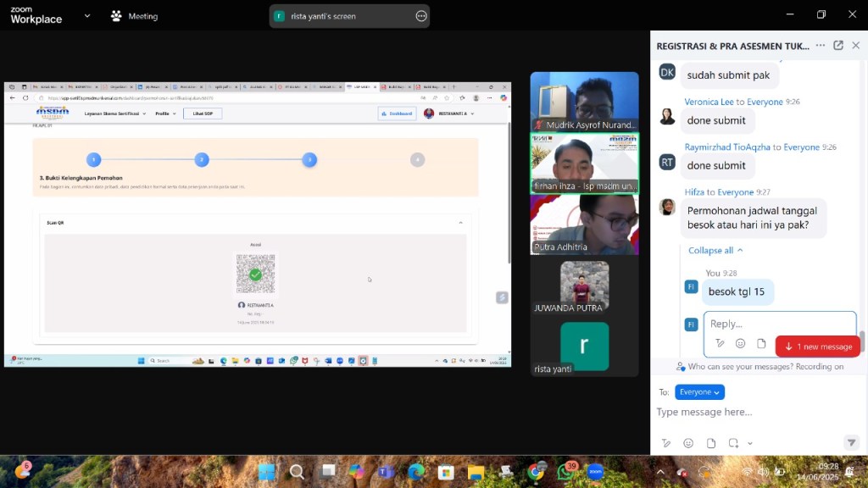
Task: Open emoji picker in main message box
Action: [688, 443]
